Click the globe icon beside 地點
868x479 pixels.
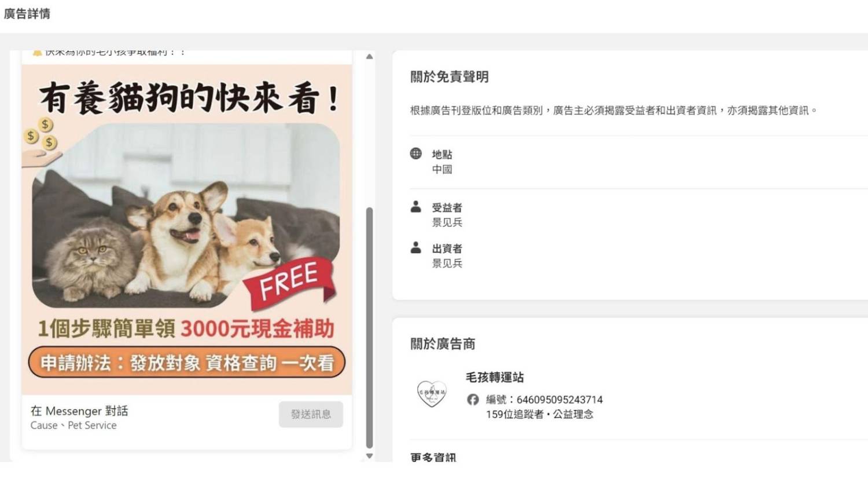(x=415, y=153)
